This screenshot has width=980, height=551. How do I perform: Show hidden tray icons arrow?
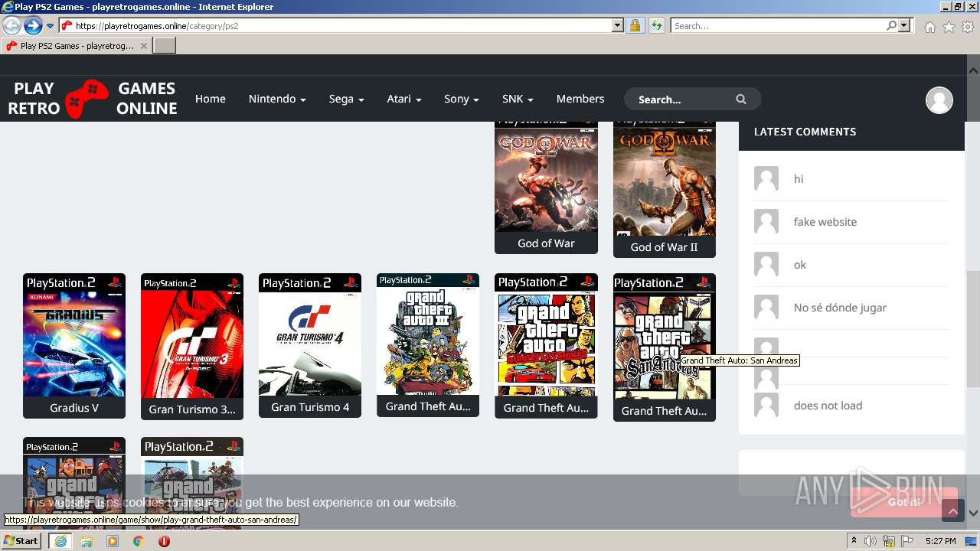[x=854, y=541]
